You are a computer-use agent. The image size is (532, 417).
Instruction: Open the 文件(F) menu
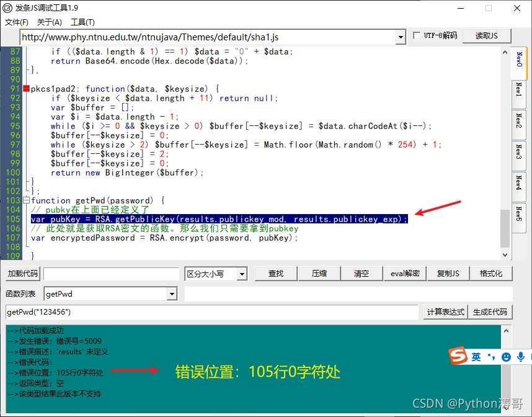click(16, 22)
